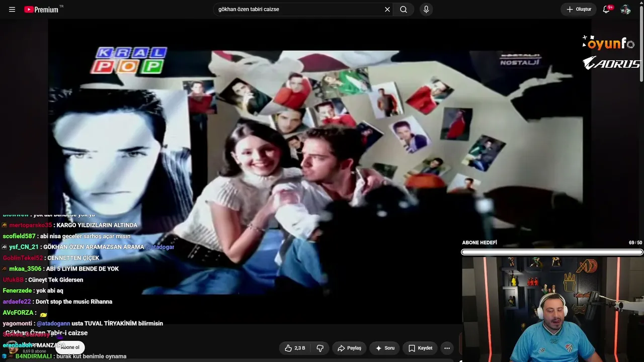Screen dimensions: 644x362
Task: Click chat username GoblinTekel52
Action: (x=23, y=258)
